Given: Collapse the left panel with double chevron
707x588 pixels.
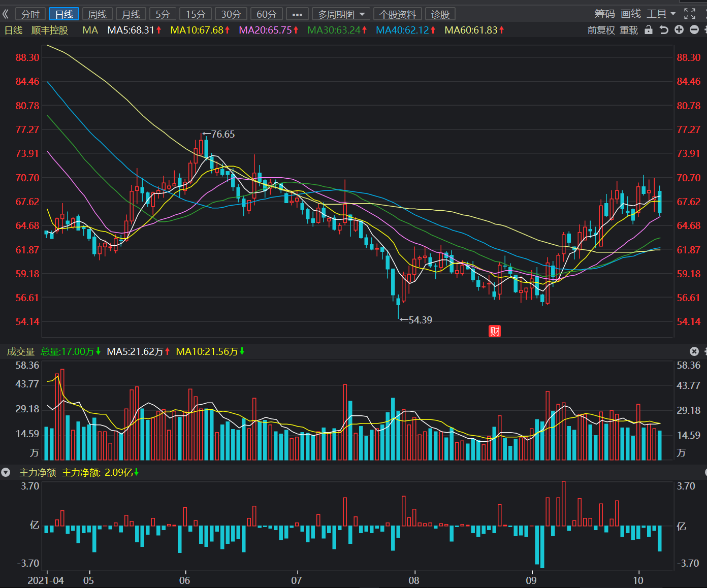Looking at the screenshot, I should tap(6, 14).
